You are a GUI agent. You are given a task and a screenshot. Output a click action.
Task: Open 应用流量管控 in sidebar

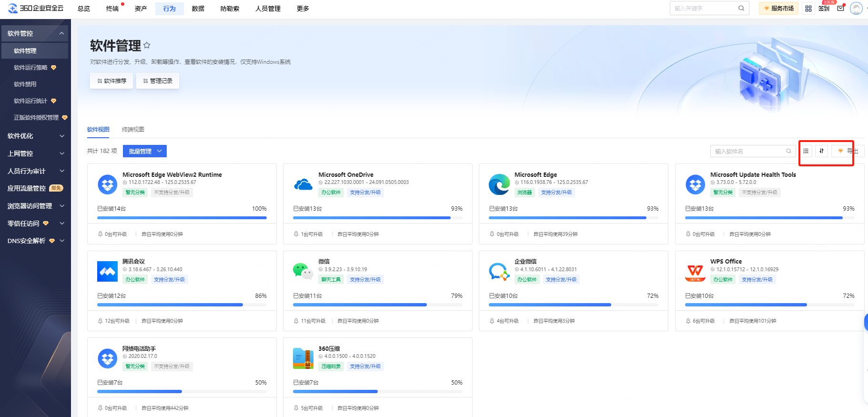click(x=27, y=188)
